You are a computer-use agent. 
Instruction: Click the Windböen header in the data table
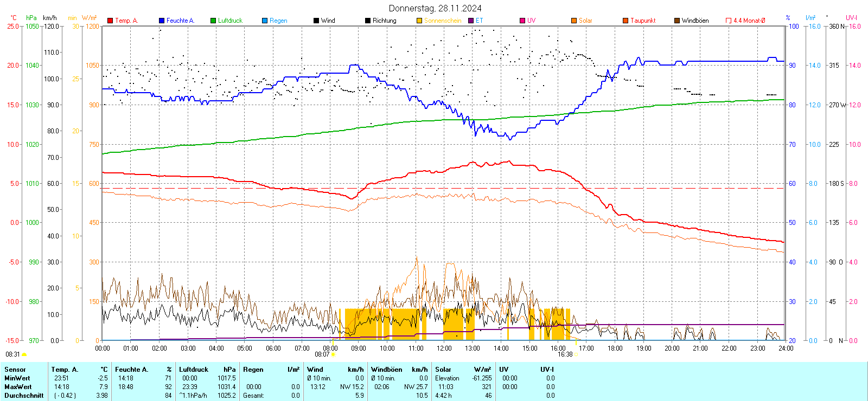386,370
